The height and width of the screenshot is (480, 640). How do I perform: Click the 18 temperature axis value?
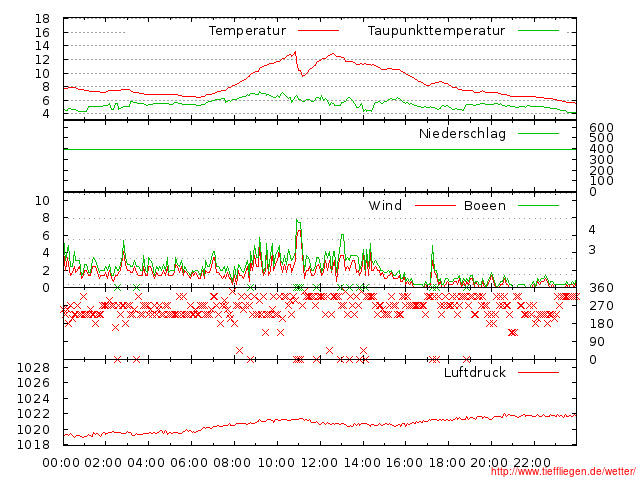click(x=42, y=19)
